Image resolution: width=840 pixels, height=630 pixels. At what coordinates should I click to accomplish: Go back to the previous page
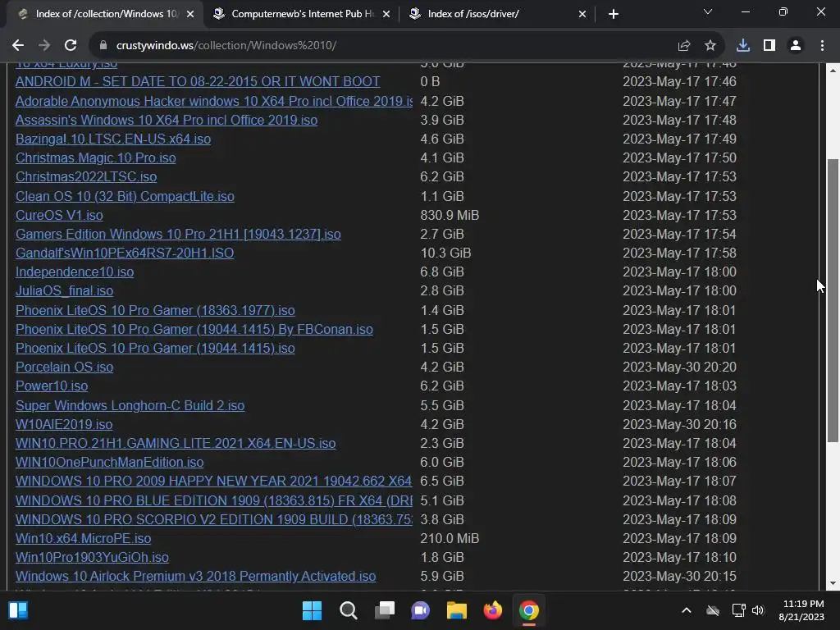18,46
